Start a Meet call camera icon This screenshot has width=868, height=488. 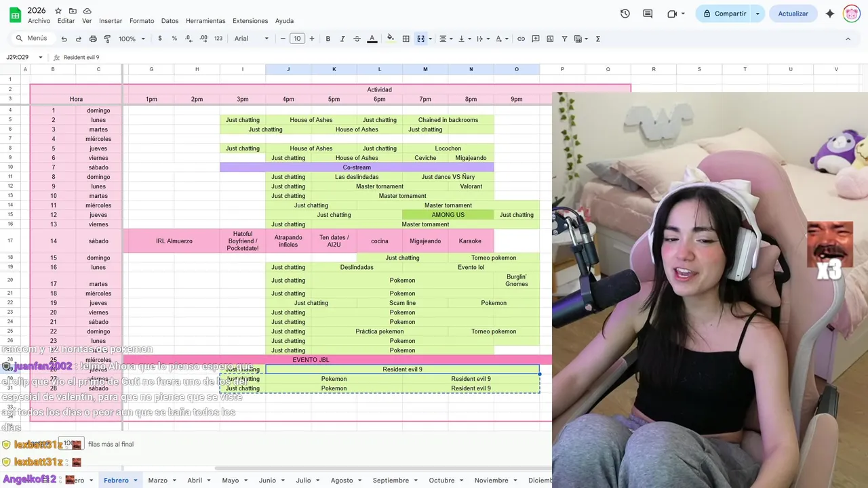[672, 14]
